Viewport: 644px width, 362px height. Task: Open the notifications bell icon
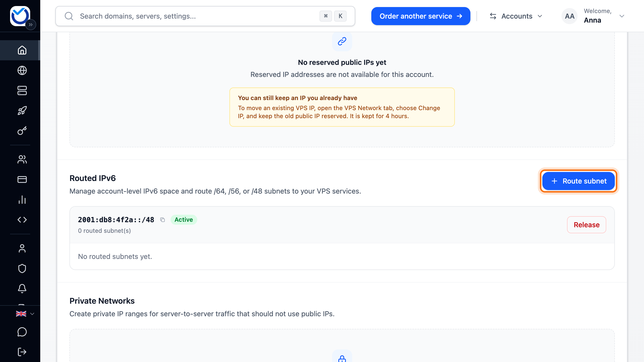22,289
